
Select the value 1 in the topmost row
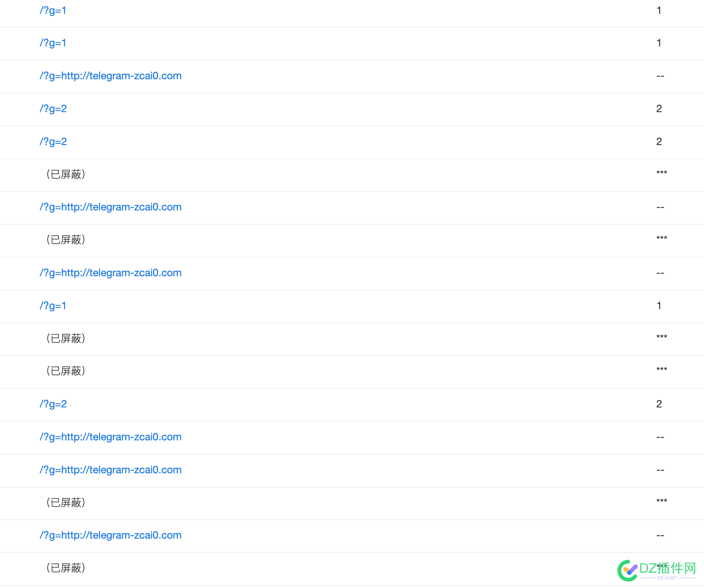click(659, 10)
